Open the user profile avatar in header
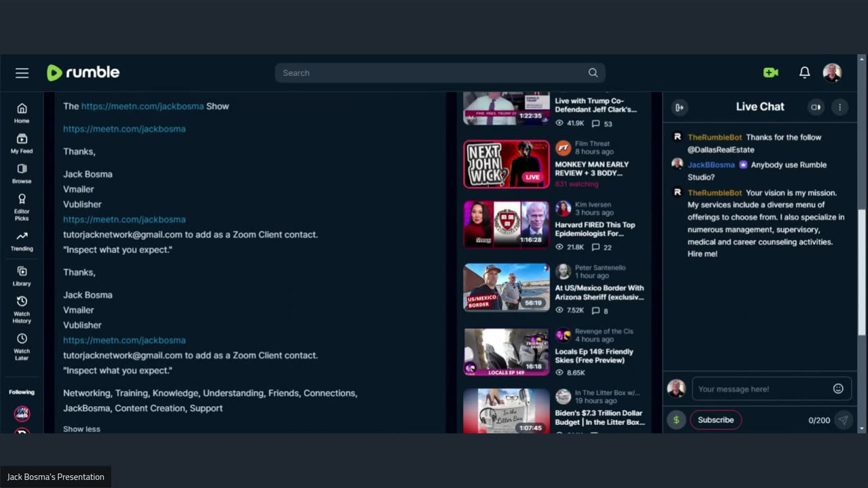868x488 pixels. point(832,73)
